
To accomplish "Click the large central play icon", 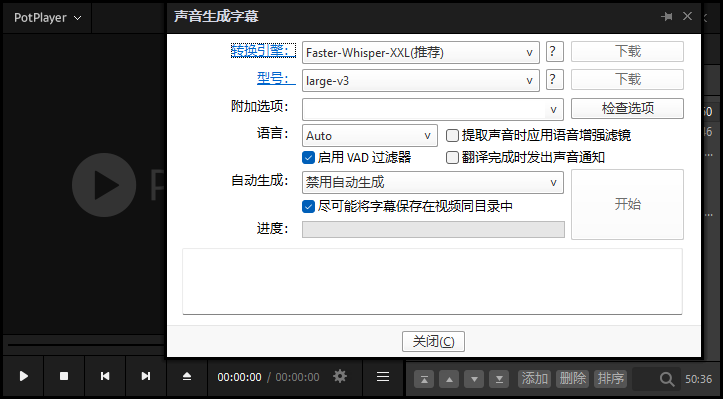I will point(104,185).
